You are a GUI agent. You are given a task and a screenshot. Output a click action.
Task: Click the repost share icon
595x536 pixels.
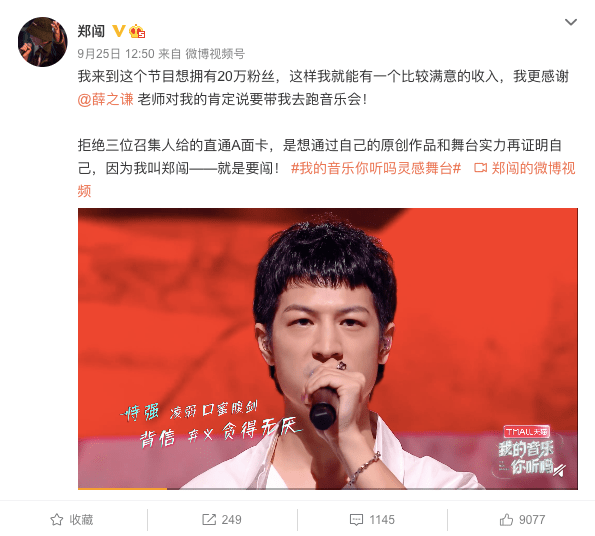click(209, 519)
